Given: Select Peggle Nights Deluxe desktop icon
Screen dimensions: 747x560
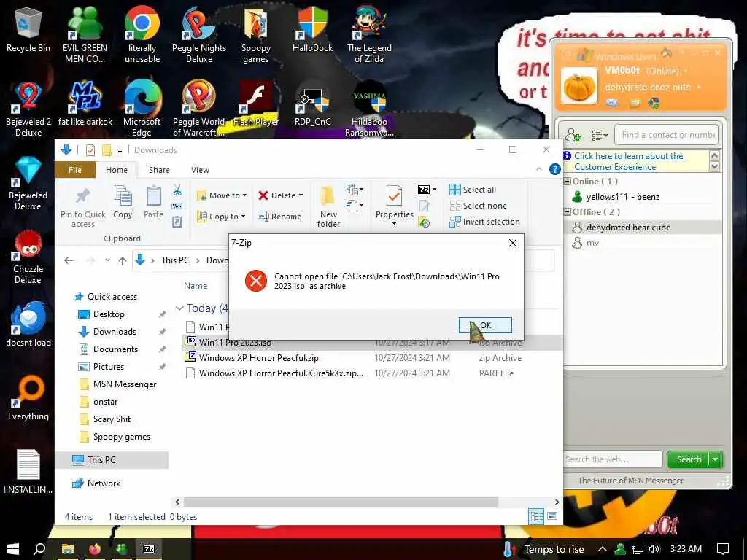Looking at the screenshot, I should coord(199,34).
